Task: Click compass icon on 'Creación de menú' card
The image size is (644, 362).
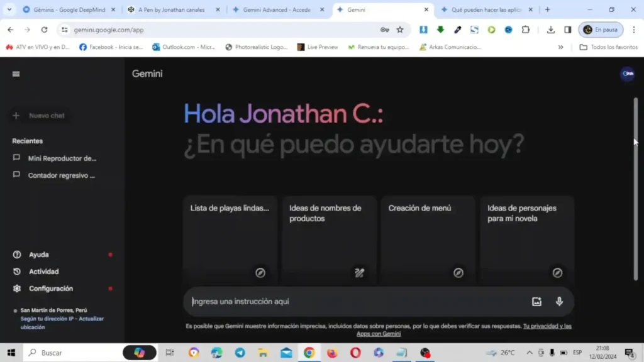Action: point(458,273)
